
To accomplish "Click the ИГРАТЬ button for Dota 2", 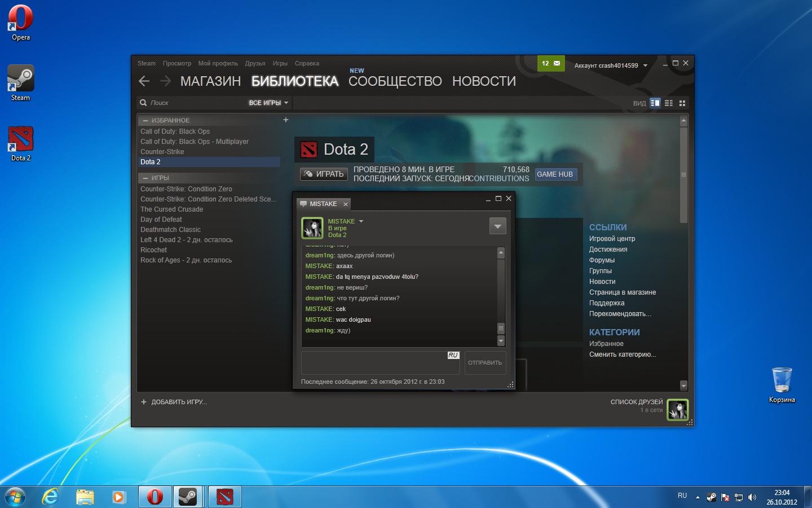I will (x=324, y=174).
